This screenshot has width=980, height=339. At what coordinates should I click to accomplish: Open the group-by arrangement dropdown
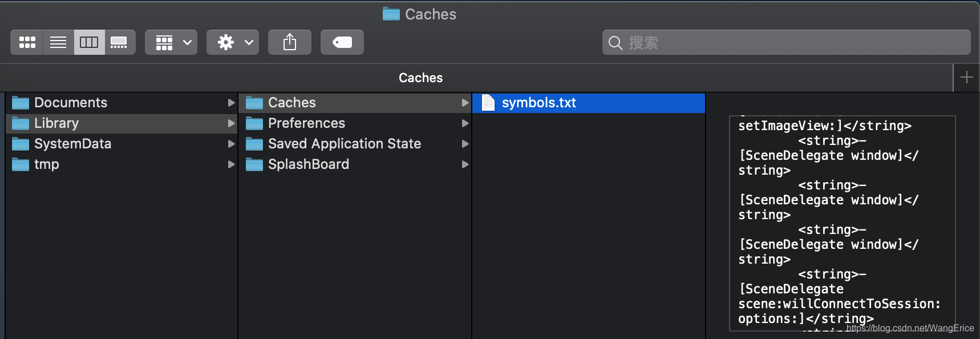(171, 42)
